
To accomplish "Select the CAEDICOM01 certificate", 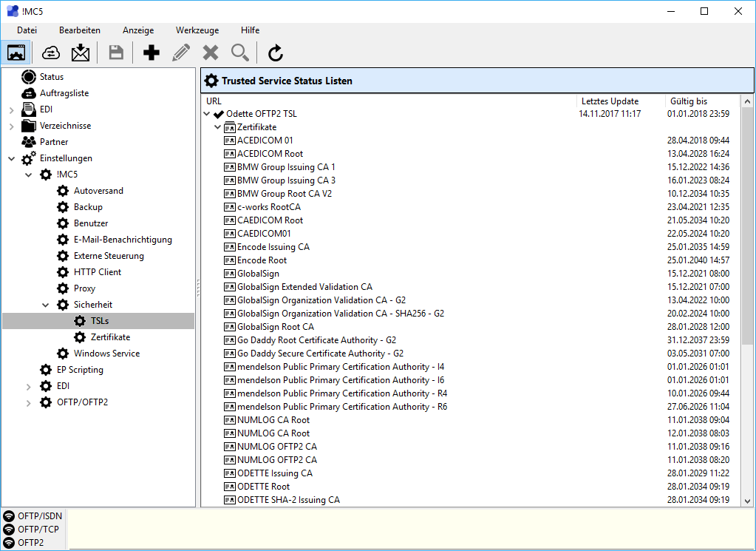I will [x=264, y=234].
